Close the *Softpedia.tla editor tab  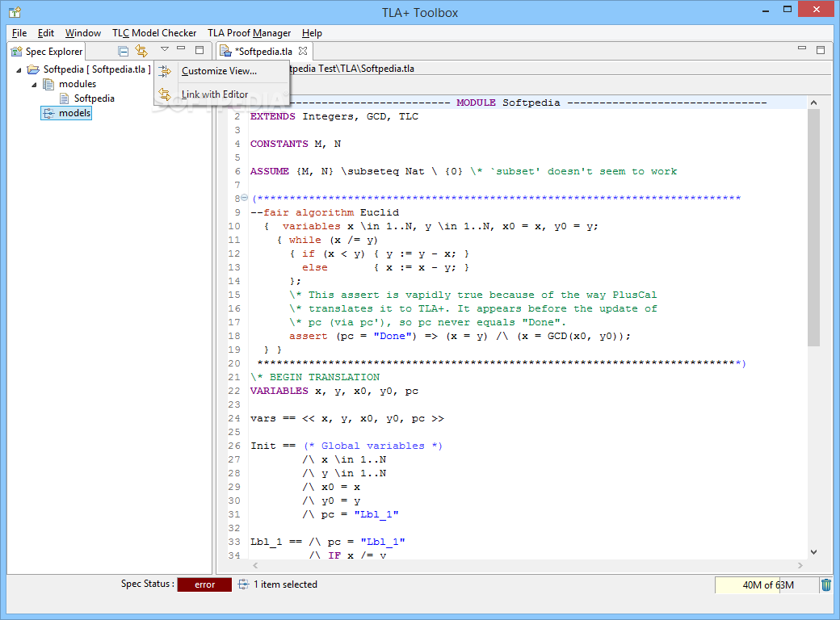[x=303, y=51]
